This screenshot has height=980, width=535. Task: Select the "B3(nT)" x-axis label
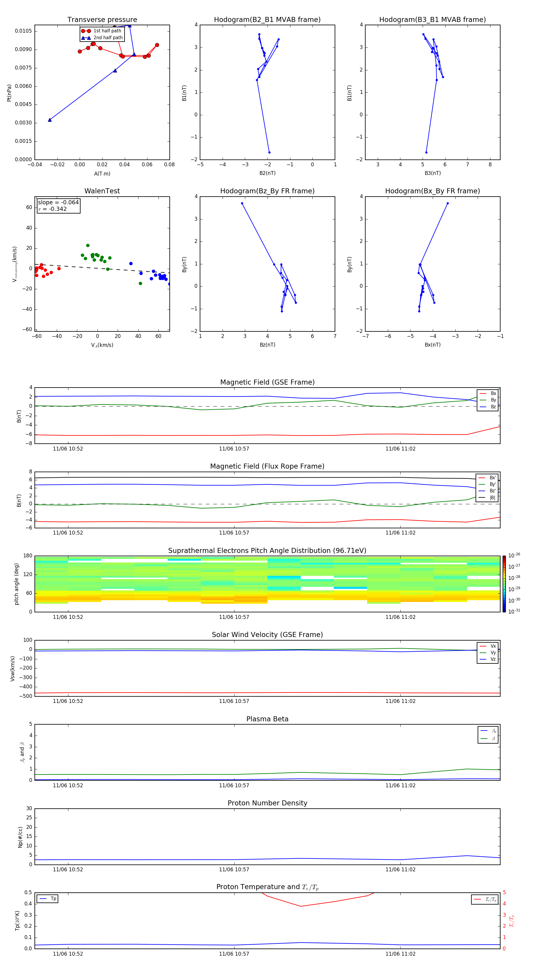tap(432, 173)
